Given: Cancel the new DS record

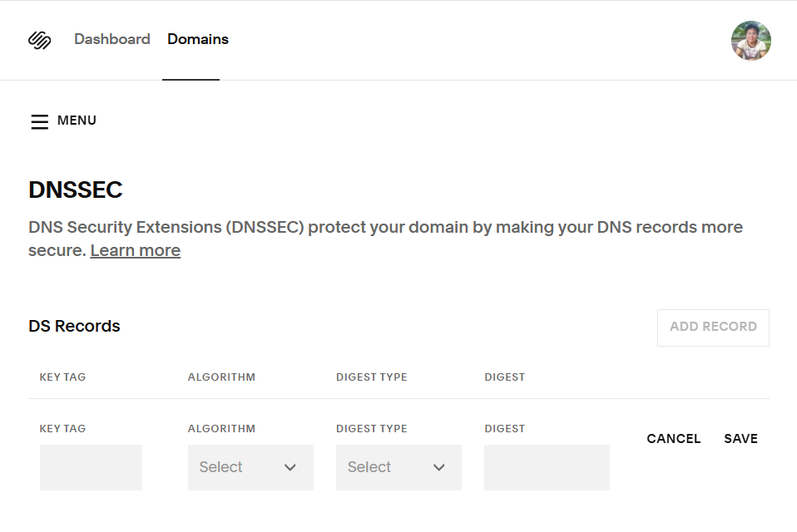Looking at the screenshot, I should pyautogui.click(x=673, y=439).
